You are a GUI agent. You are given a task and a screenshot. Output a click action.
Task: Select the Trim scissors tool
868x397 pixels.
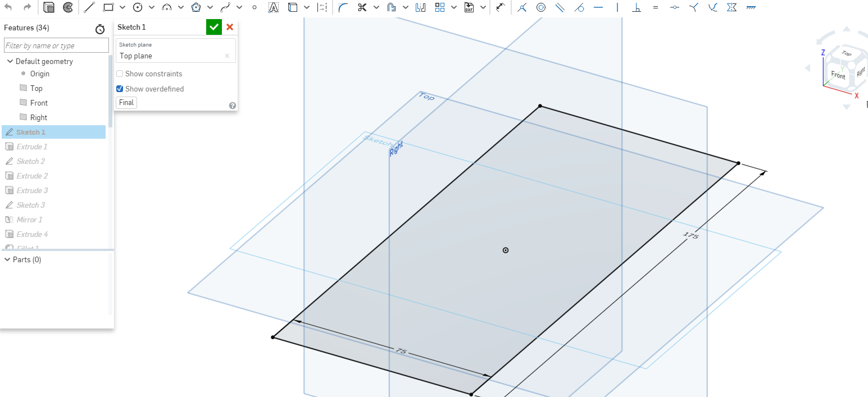tap(362, 7)
